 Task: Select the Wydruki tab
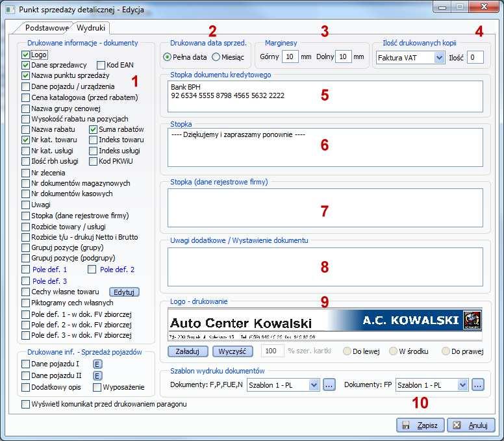coord(91,28)
